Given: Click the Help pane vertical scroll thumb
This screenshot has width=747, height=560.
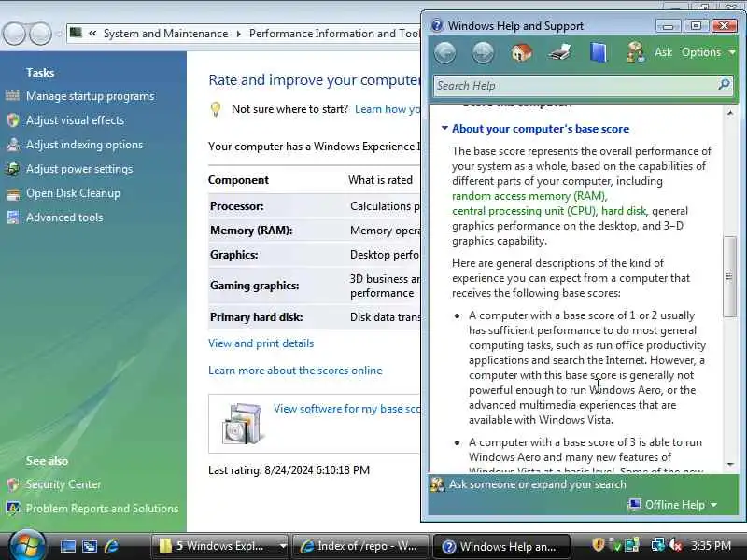Looking at the screenshot, I should point(729,276).
